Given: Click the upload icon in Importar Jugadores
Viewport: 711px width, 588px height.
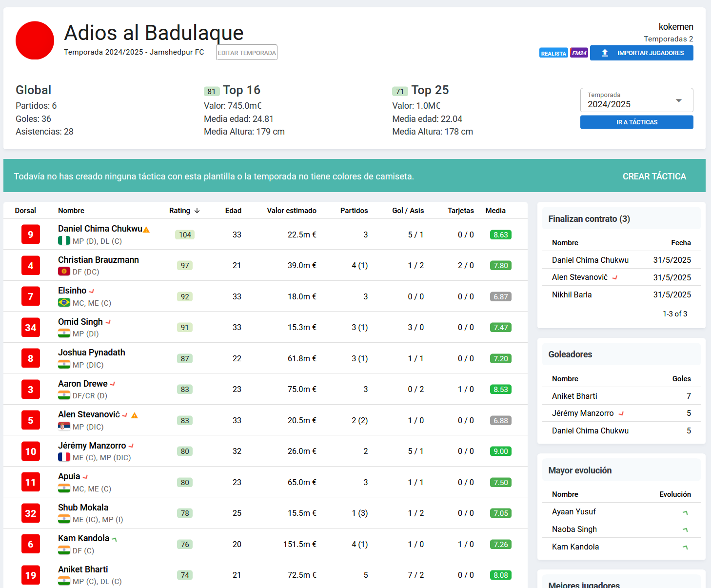Looking at the screenshot, I should point(605,53).
